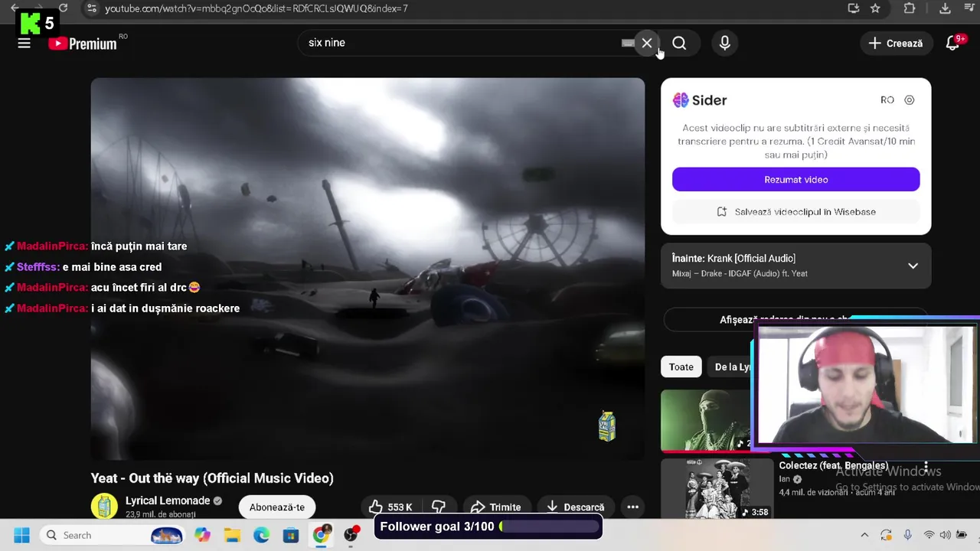Click Descarcă download button
This screenshot has height=551, width=980.
575,507
